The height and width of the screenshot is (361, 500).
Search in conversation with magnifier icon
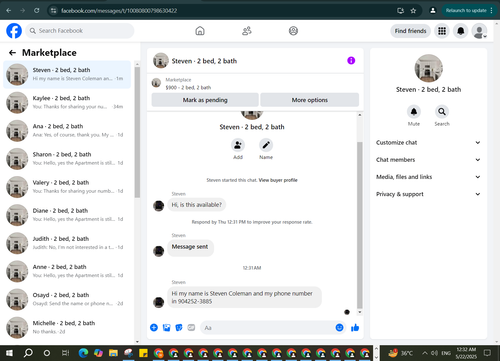442,112
